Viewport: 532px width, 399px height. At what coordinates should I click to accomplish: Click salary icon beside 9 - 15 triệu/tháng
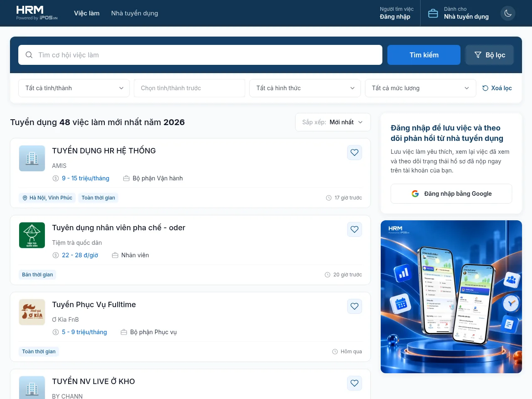tap(56, 178)
